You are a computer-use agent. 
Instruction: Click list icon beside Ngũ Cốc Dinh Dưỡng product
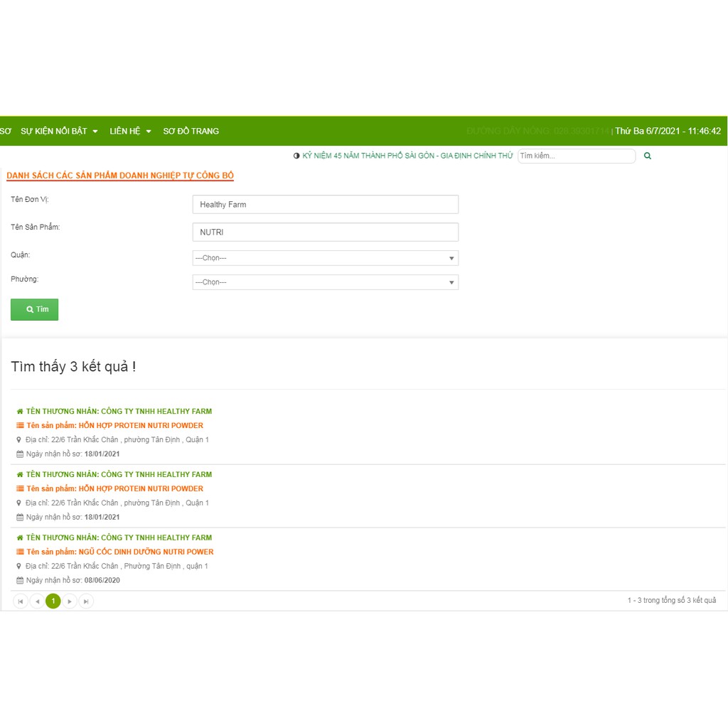[20, 552]
